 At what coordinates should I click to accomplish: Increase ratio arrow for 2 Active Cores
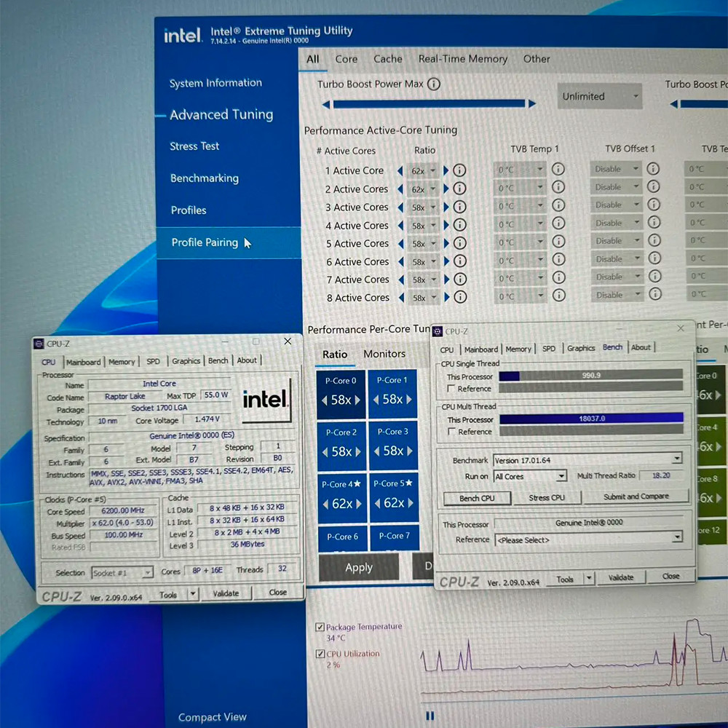tap(446, 189)
